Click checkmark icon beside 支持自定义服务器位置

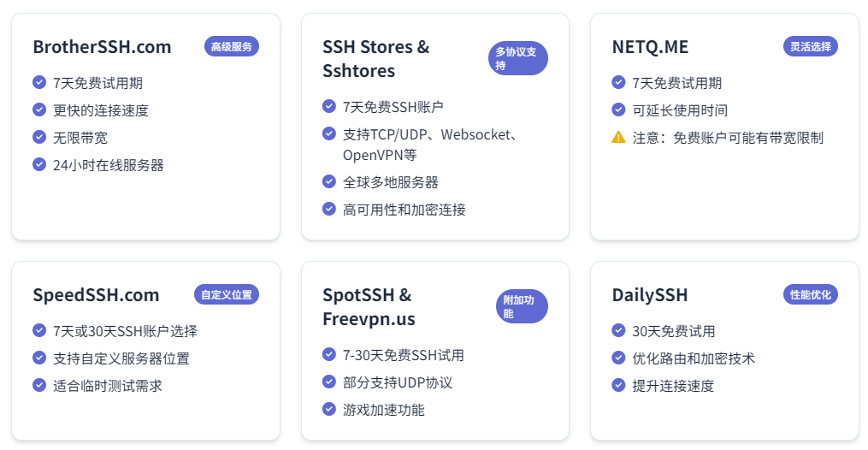point(39,358)
